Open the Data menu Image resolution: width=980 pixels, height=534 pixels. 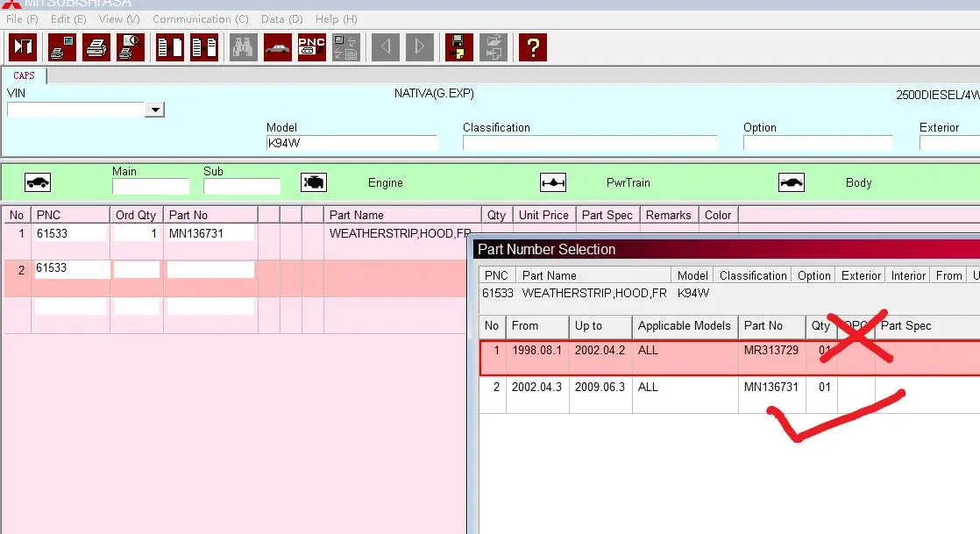(281, 18)
